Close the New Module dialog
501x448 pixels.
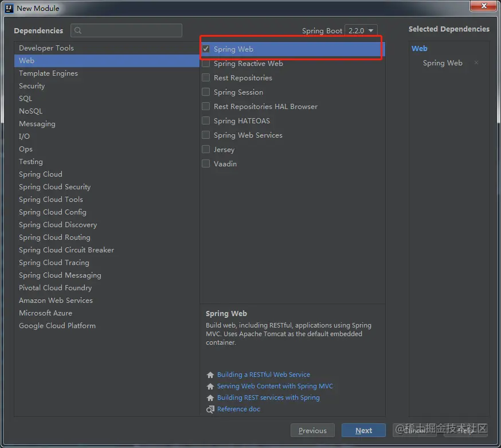click(x=483, y=6)
